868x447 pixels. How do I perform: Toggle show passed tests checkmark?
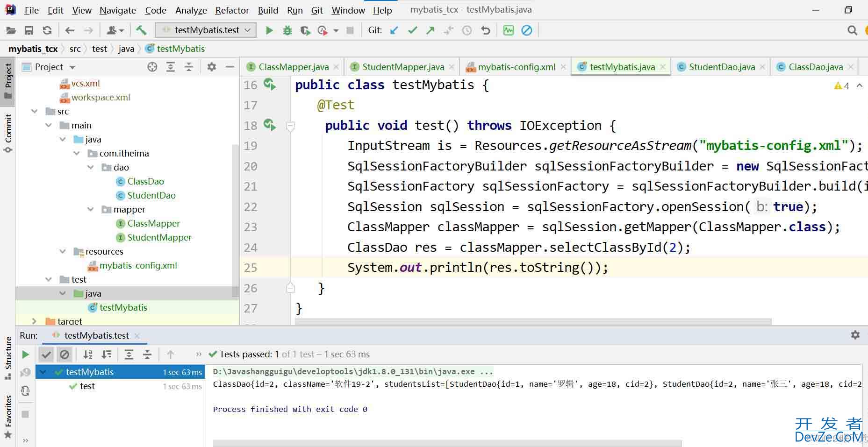[x=46, y=355]
